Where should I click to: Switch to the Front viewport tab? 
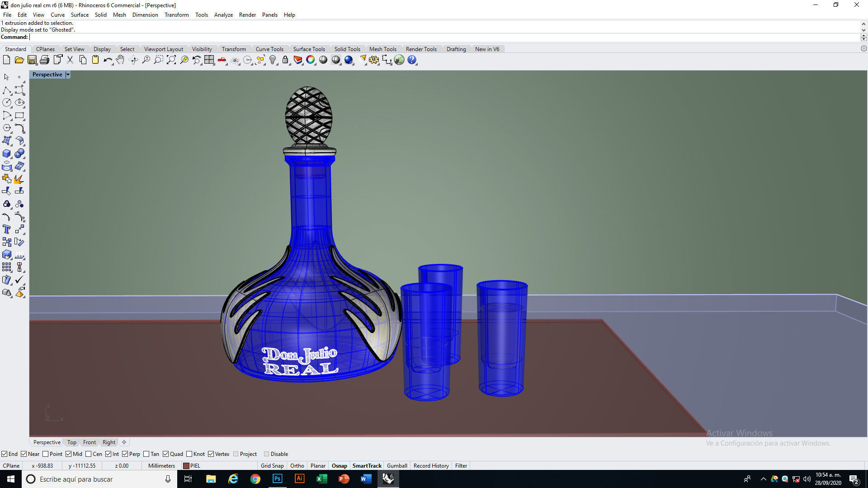(x=90, y=442)
